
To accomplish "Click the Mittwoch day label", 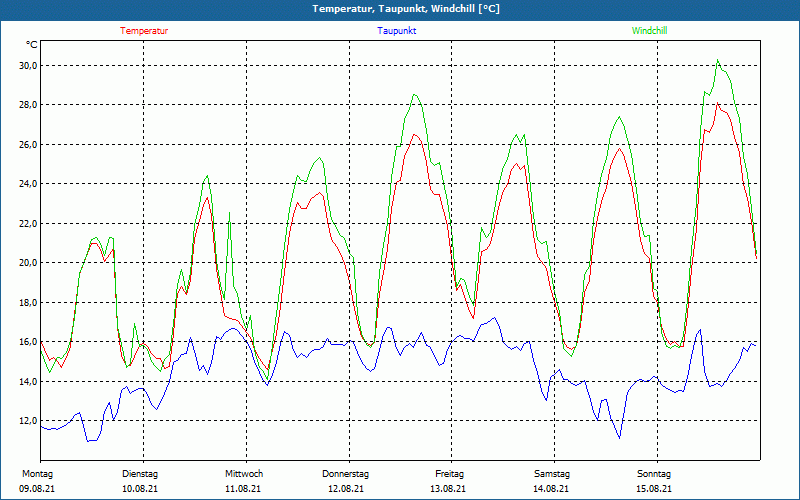I will [244, 474].
